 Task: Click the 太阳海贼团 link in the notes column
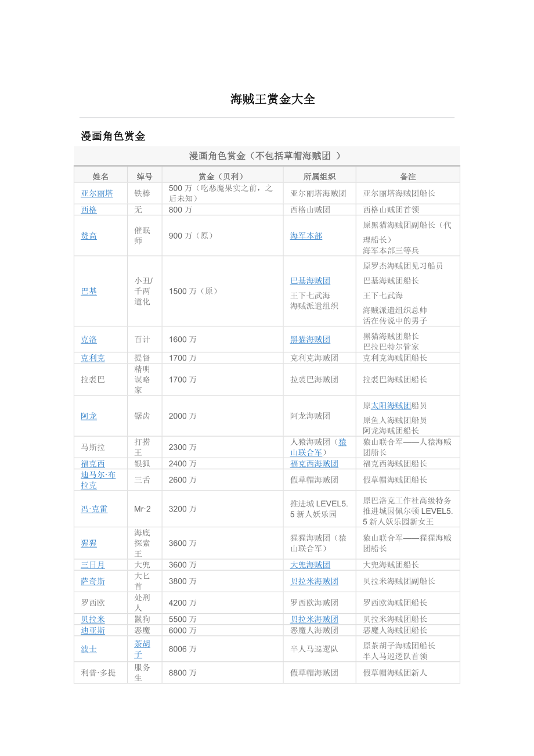pos(391,406)
